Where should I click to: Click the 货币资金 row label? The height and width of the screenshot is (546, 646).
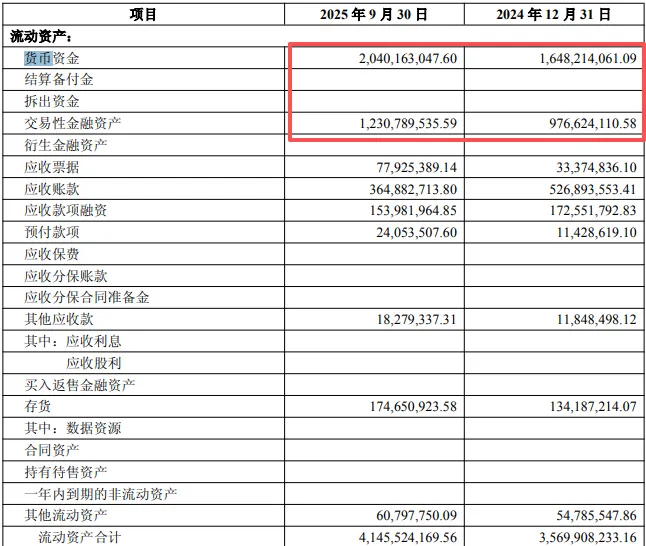(x=51, y=58)
